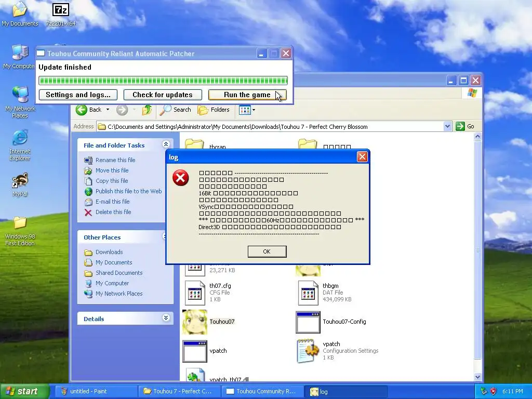
Task: Switch to Touhou 7 folder taskbar button
Action: [x=179, y=391]
